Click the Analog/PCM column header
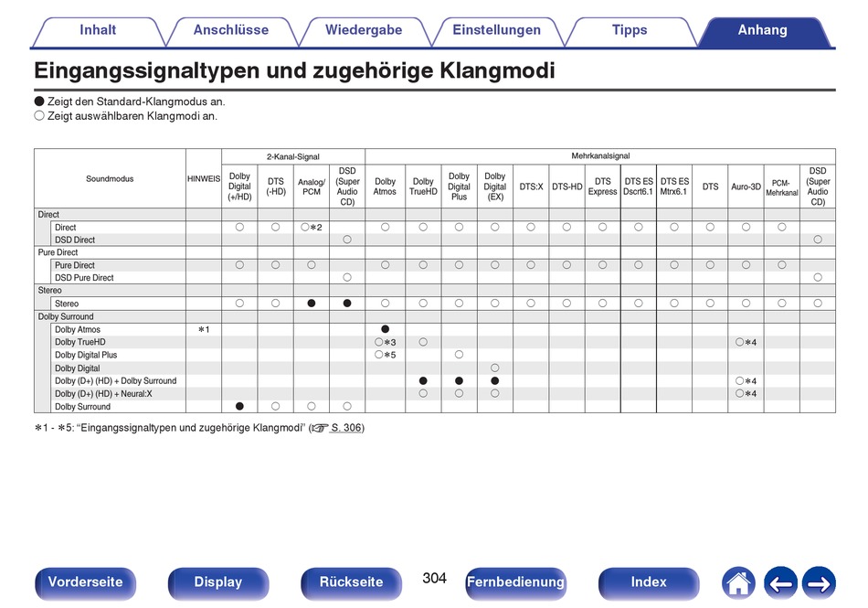Image resolution: width=868 pixels, height=608 pixels. pyautogui.click(x=311, y=187)
